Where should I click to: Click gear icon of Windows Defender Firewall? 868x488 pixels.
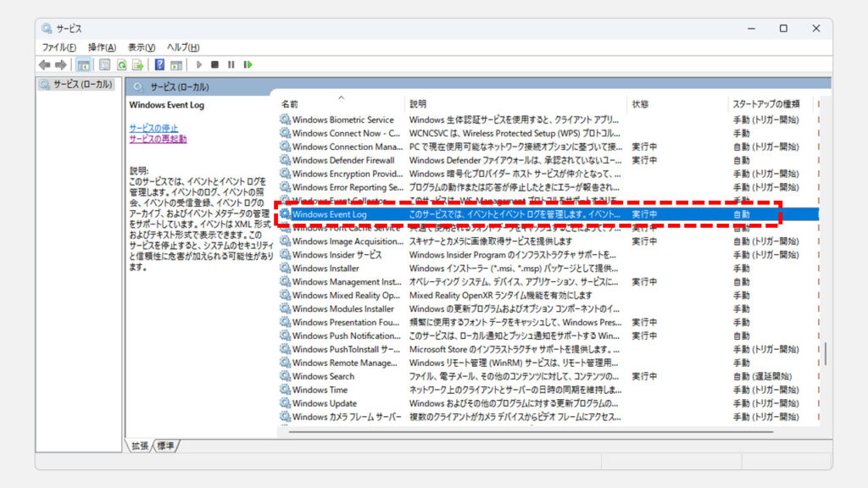tap(285, 160)
